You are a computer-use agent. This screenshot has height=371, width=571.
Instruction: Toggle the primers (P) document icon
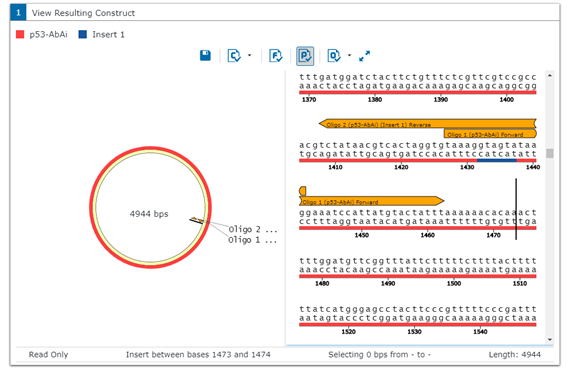click(305, 56)
